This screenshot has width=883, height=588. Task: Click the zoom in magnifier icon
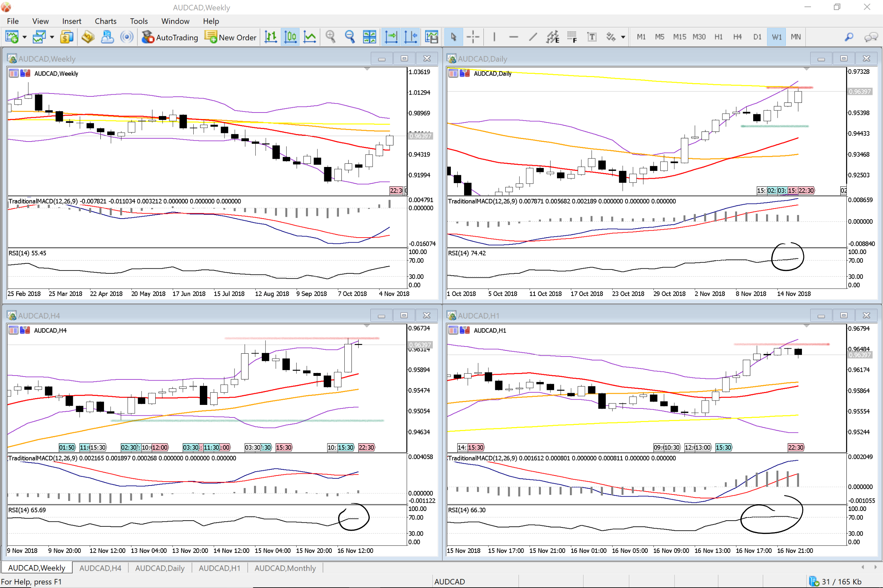[330, 37]
